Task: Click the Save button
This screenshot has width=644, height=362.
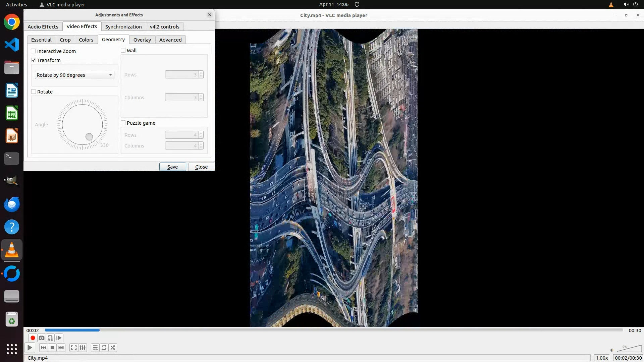Action: [x=172, y=167]
